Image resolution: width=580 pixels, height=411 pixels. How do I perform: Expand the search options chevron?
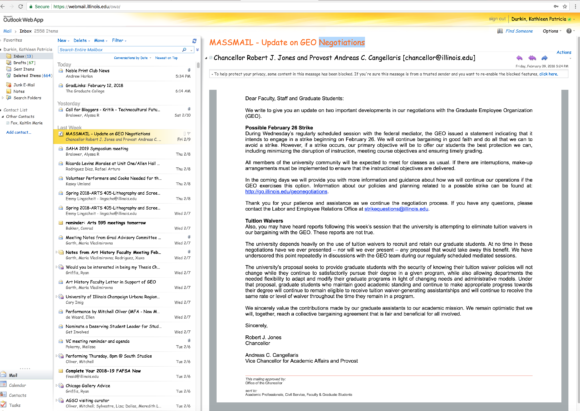coord(198,50)
